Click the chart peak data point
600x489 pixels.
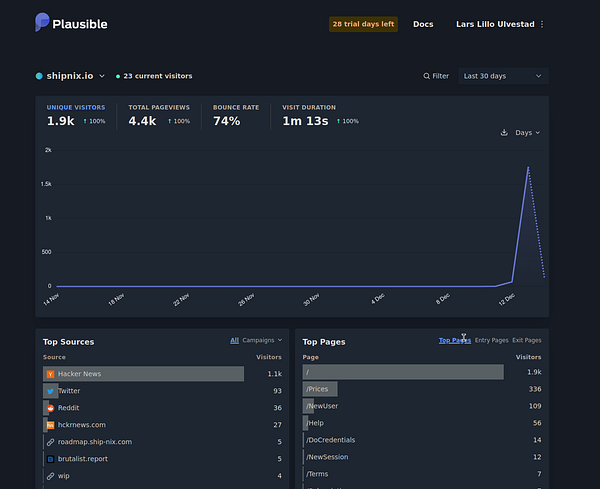pyautogui.click(x=528, y=167)
